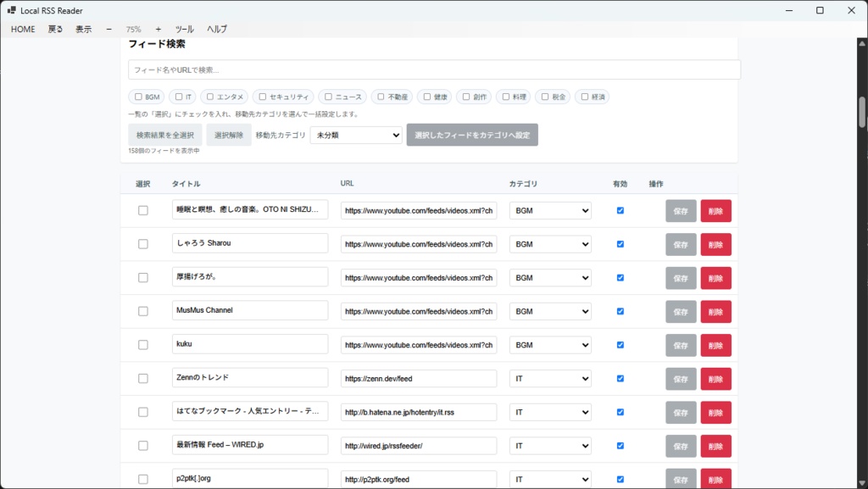This screenshot has width=868, height=489.
Task: Select the OTO NI SHIZU feed row checkbox
Action: 142,211
